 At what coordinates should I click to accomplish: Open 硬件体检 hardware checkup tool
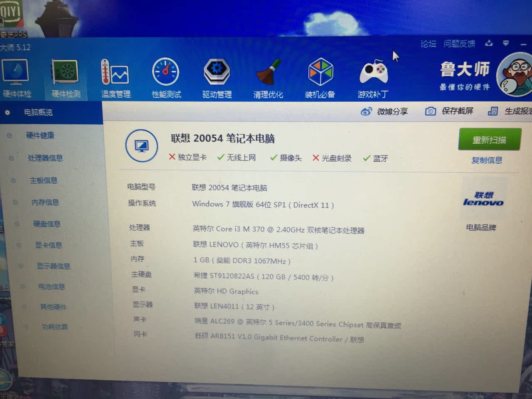[16, 78]
